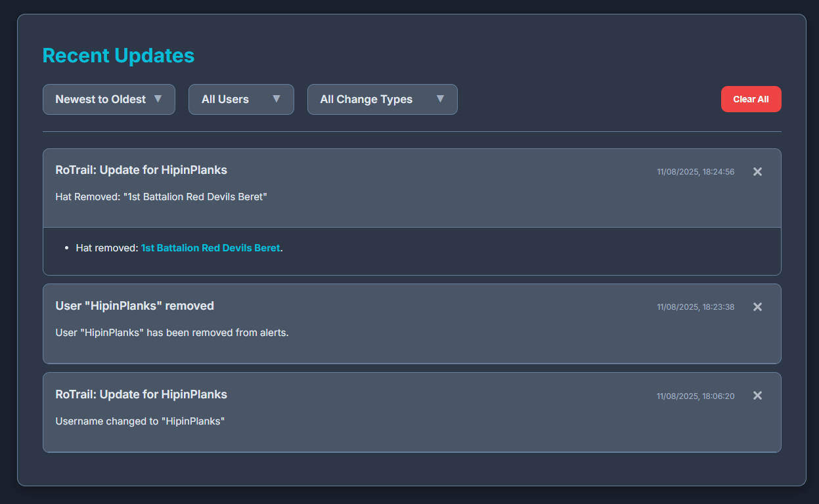Open the Newest to Oldest sort dropdown

108,99
